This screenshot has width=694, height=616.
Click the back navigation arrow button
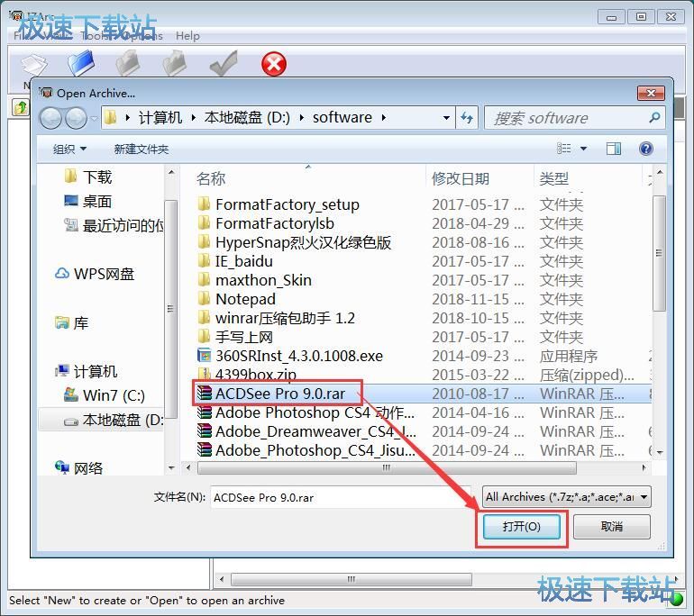pos(50,118)
